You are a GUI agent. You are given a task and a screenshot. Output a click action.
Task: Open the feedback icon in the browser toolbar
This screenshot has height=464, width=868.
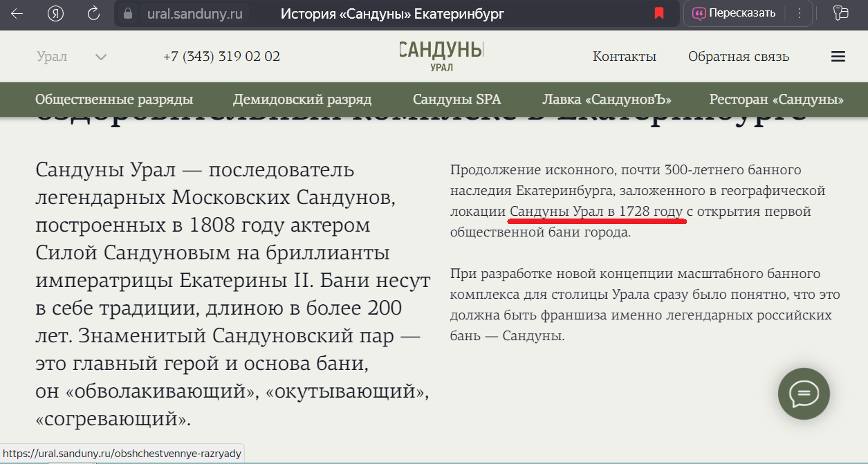tap(840, 13)
